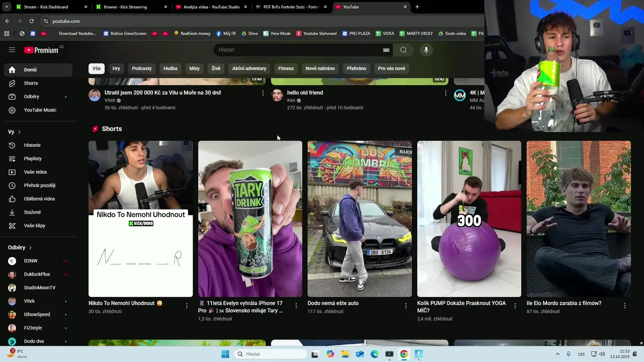
Task: Open Microsoft Edge from taskbar
Action: pyautogui.click(x=374, y=354)
